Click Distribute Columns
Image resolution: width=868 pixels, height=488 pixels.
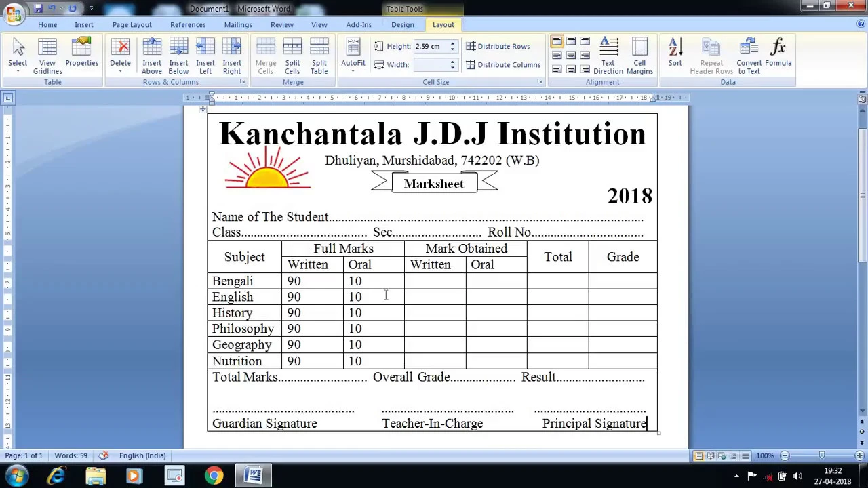click(503, 64)
